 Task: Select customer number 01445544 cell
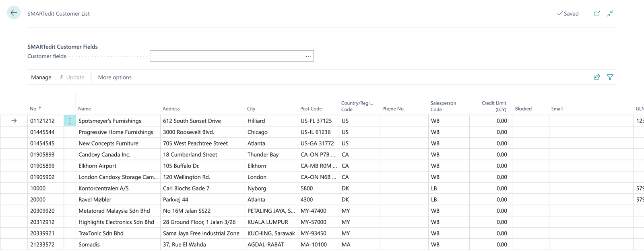(x=43, y=132)
